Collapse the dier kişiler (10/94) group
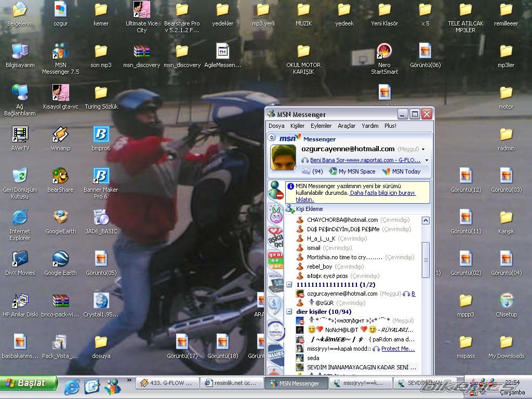 coord(289,312)
